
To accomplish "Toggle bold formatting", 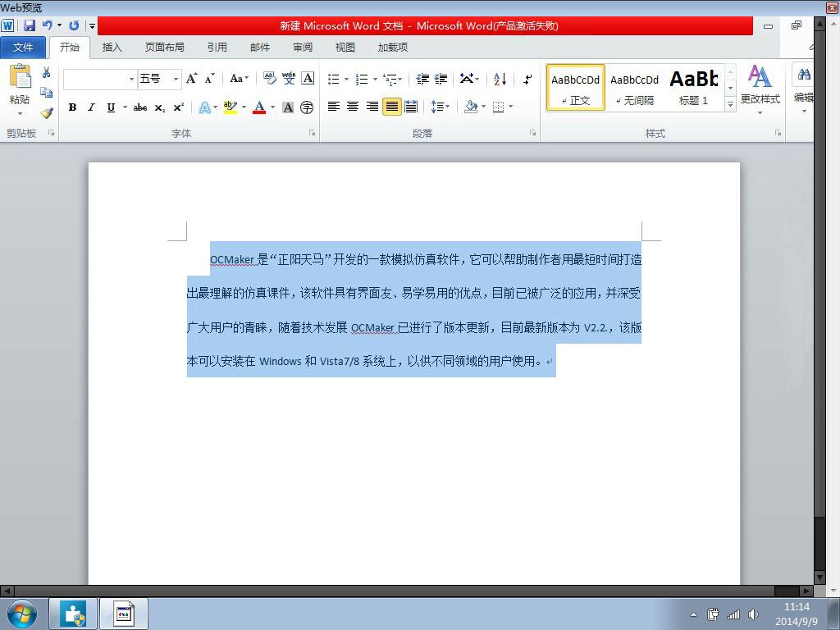I will point(72,107).
